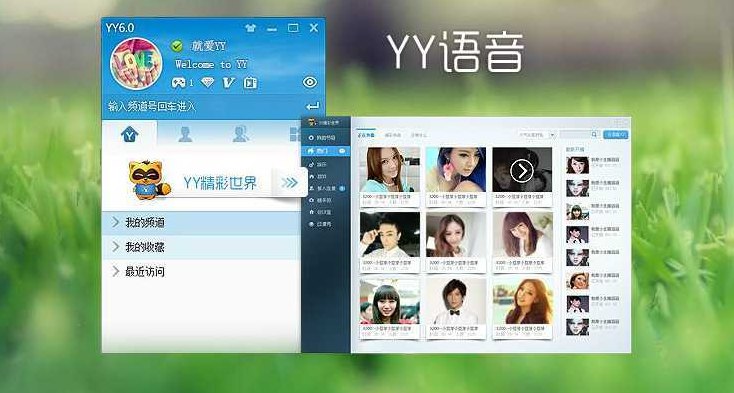The width and height of the screenshot is (734, 393).
Task: Focus the search field in 精彩世界 window
Action: (x=575, y=135)
